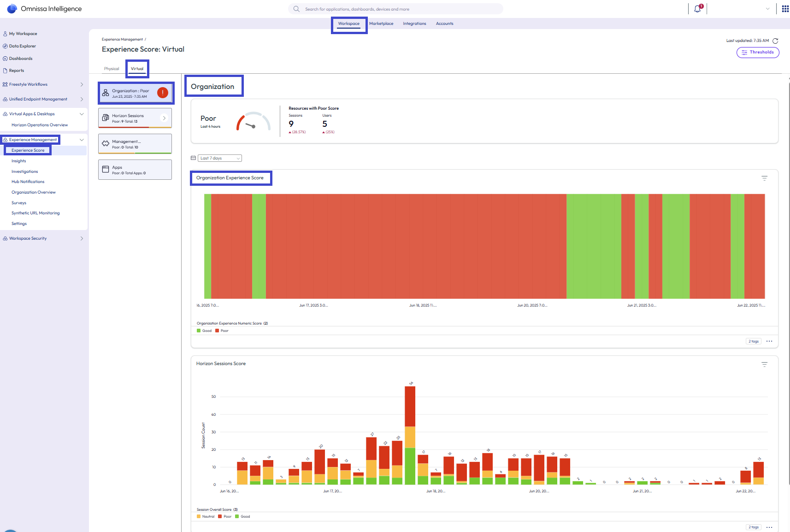Open filter icon on Organization Experience Score
Image resolution: width=790 pixels, height=532 pixels.
pos(765,178)
